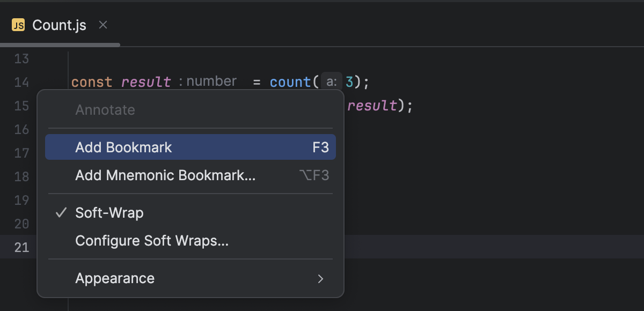Image resolution: width=644 pixels, height=311 pixels.
Task: Click the disabled Annotate entry
Action: point(105,110)
